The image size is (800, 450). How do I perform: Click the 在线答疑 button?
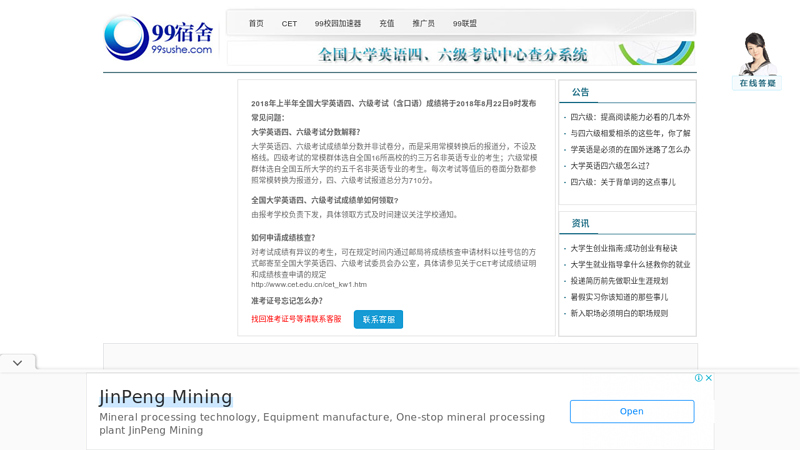point(757,83)
